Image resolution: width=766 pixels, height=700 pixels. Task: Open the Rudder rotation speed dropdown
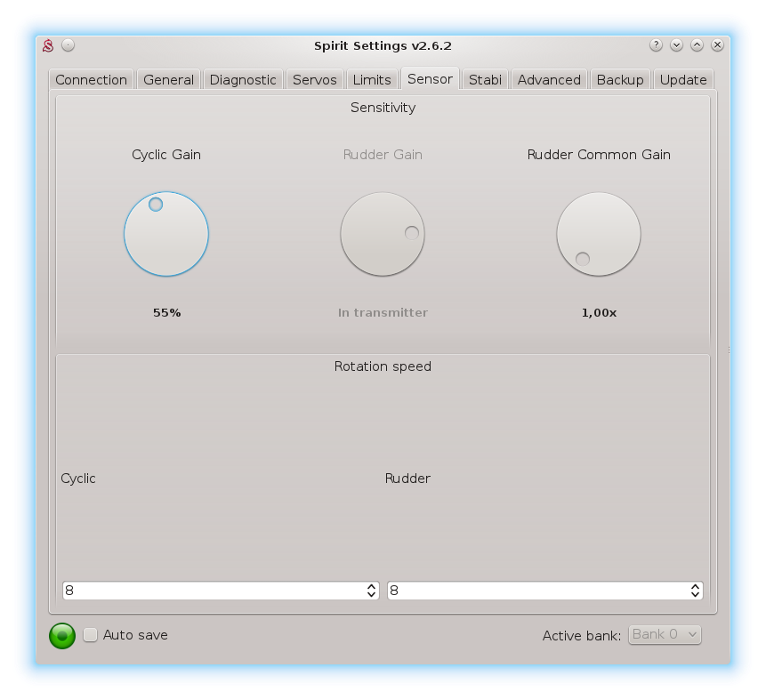point(544,591)
